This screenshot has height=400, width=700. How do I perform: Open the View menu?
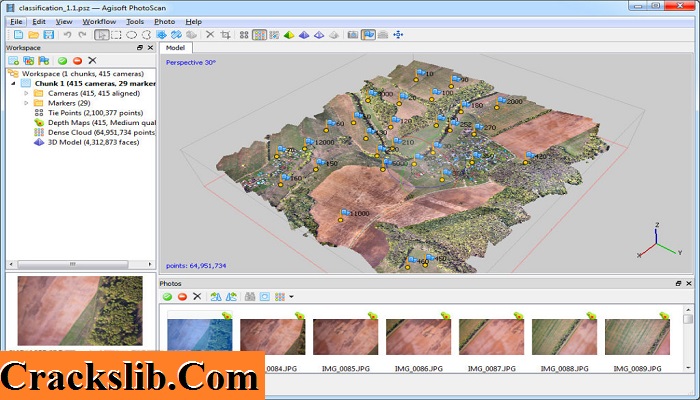coord(64,21)
